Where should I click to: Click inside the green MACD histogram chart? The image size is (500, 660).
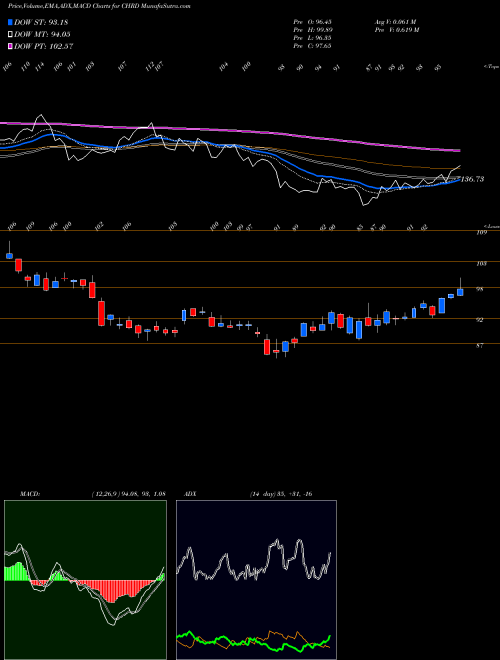pos(85,580)
